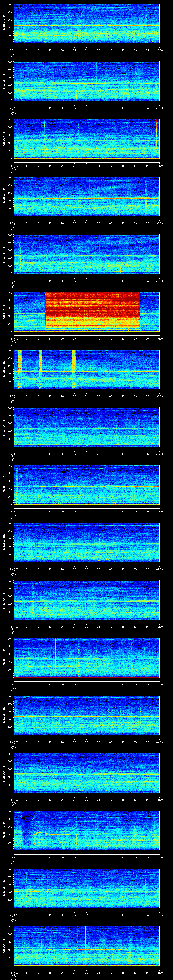Screen dimensions: 173x980
Task: Pick the spectrogram panel starting at 7:37:00
Action: click(87, 369)
